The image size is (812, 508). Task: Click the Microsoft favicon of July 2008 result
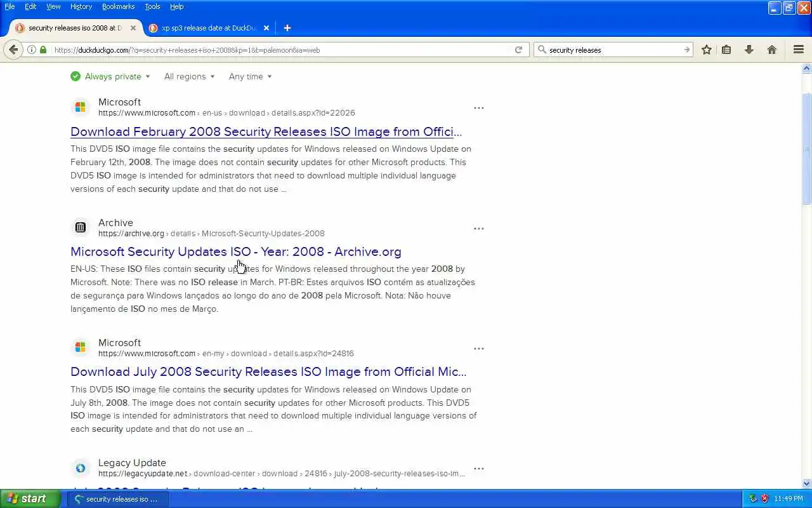(x=81, y=347)
